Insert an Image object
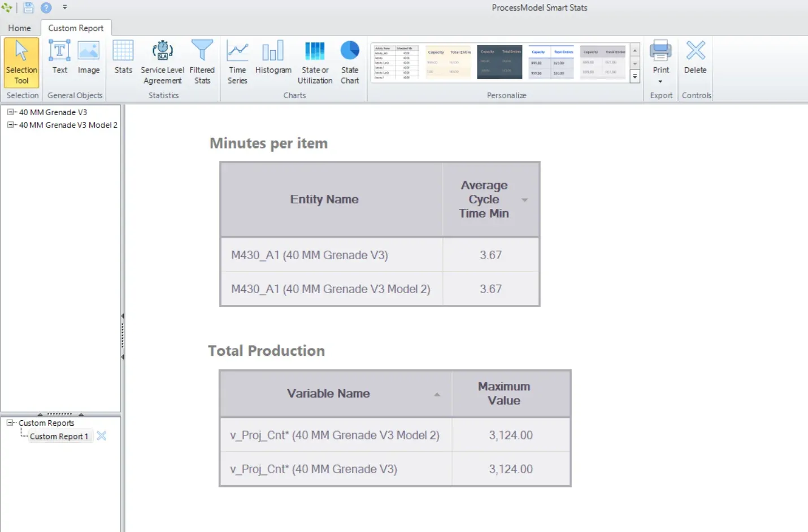This screenshot has height=532, width=808. pyautogui.click(x=89, y=57)
